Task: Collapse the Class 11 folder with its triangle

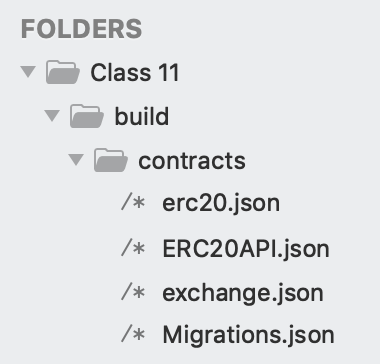Action: [28, 72]
